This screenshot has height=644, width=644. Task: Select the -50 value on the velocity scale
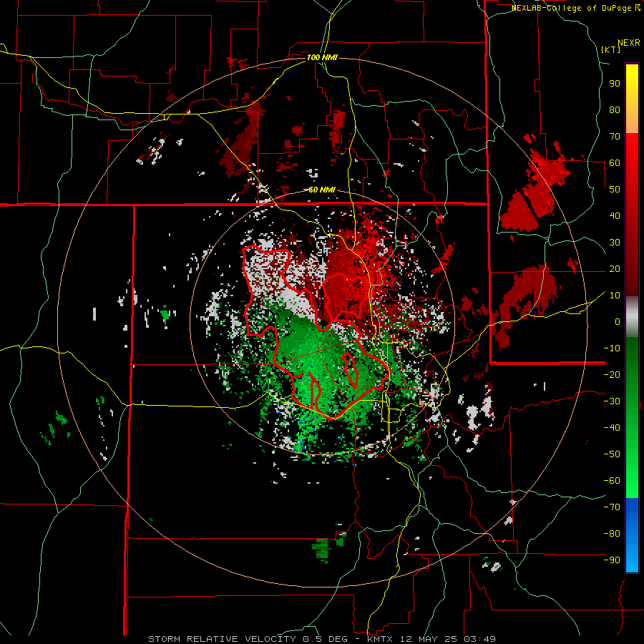coord(612,454)
